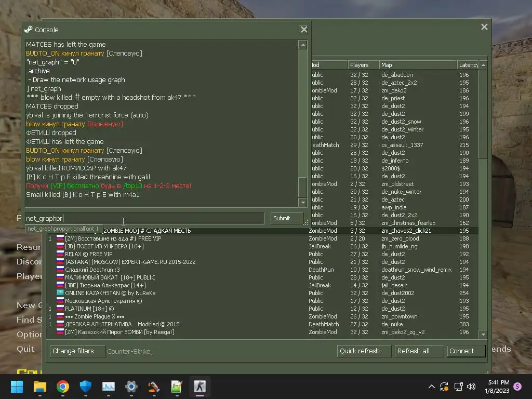Image resolution: width=532 pixels, height=399 pixels.
Task: Select the ДЕРЗКАЯ АЛЬТЕРНАТИВА DeathMatch server
Action: (263, 324)
